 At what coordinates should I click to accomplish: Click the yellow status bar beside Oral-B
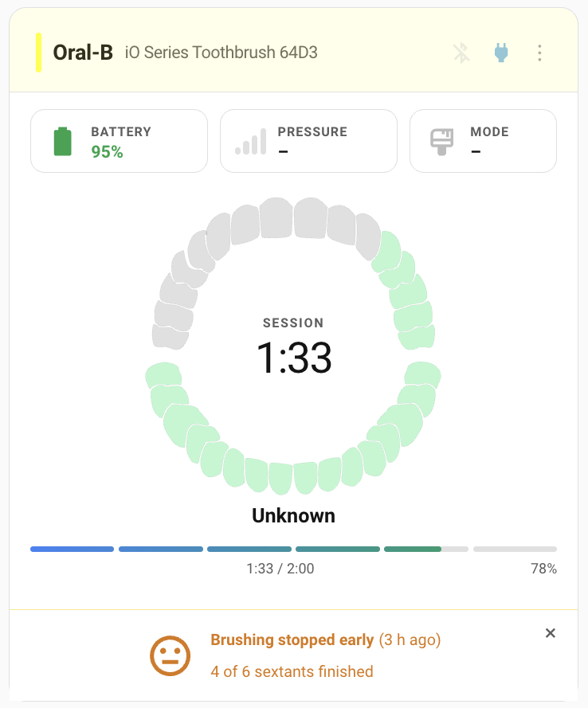click(x=39, y=53)
